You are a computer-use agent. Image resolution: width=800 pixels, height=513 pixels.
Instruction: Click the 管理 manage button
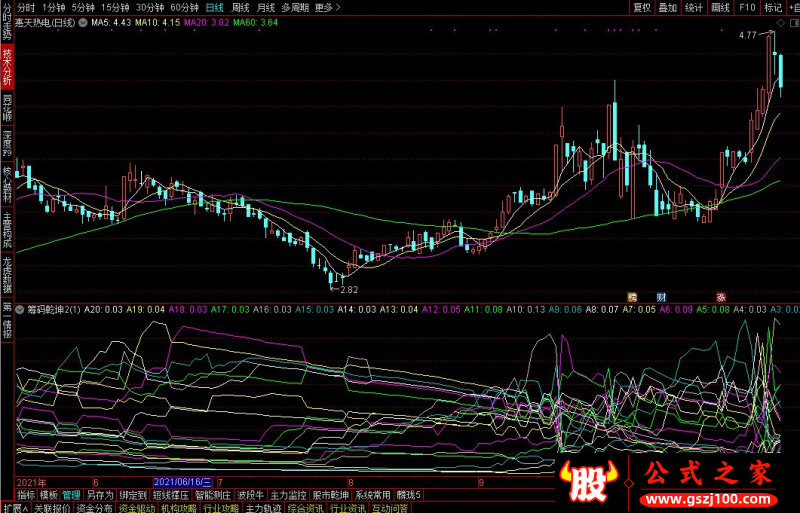71,495
